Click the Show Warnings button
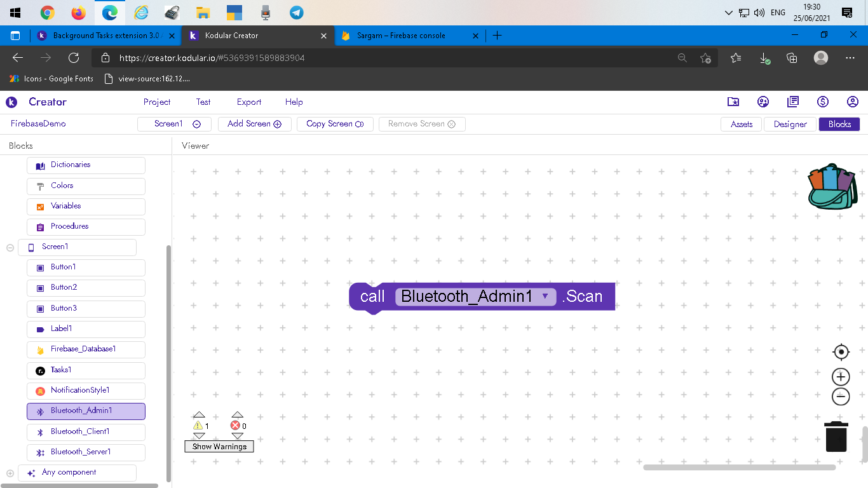The width and height of the screenshot is (868, 488). tap(219, 447)
